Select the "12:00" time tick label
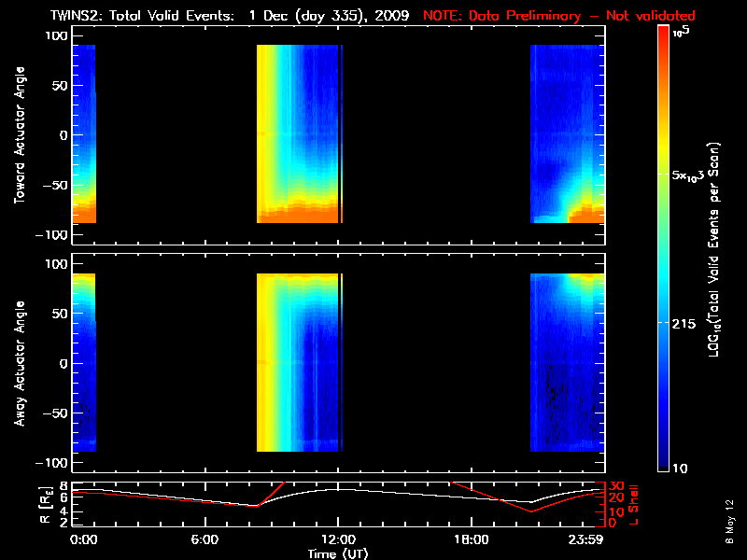The height and width of the screenshot is (560, 747). pos(337,540)
